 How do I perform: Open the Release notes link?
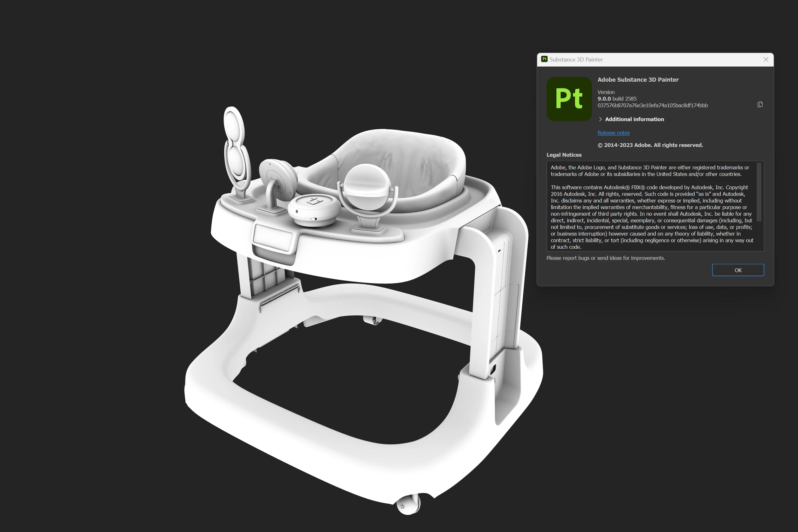tap(613, 133)
